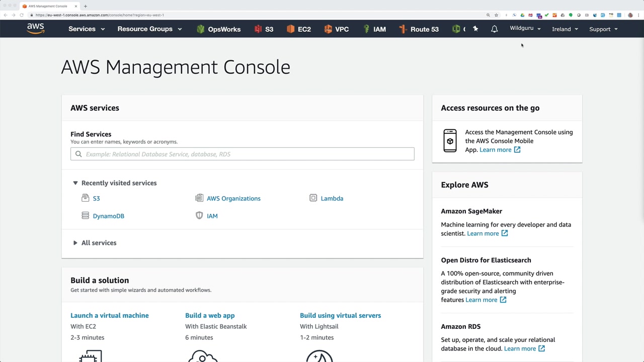Open the Resource Groups dropdown
Screen dimensions: 644x362
(149, 29)
